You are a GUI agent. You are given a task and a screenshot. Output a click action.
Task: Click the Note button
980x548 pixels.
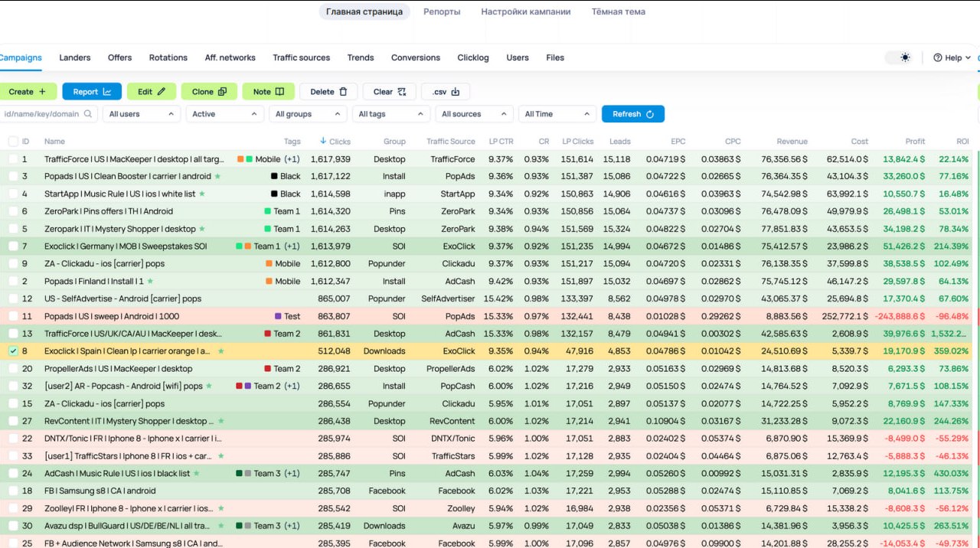point(268,92)
